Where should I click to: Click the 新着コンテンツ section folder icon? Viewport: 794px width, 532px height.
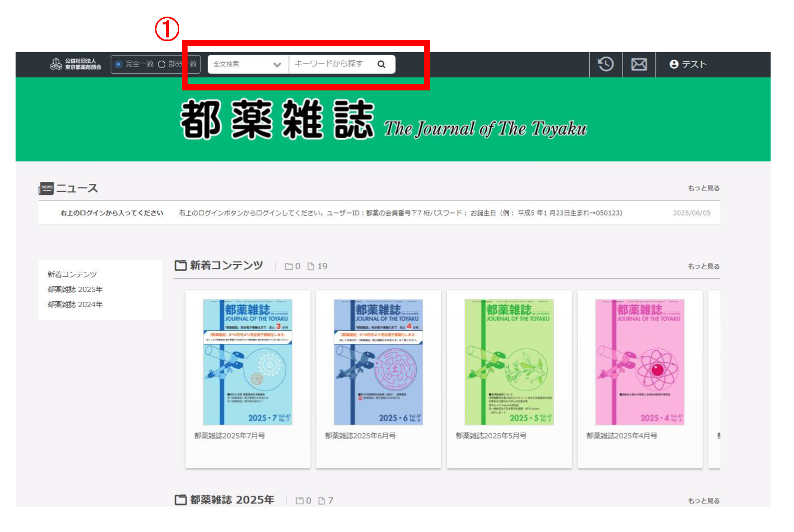pos(181,265)
